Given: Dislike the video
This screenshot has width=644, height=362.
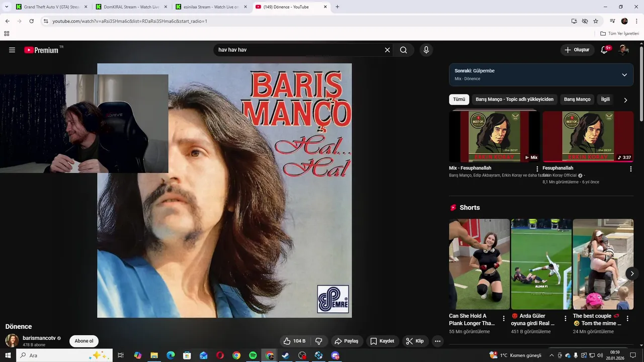Looking at the screenshot, I should (x=319, y=341).
